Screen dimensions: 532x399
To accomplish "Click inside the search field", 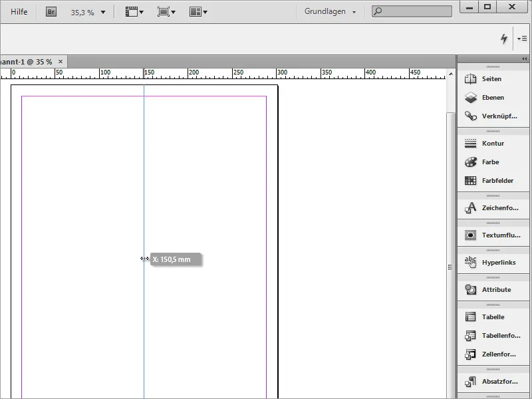I will 412,11.
